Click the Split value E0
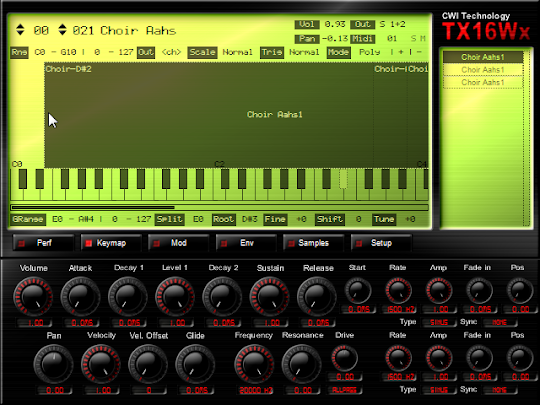This screenshot has width=540, height=405. point(198,219)
